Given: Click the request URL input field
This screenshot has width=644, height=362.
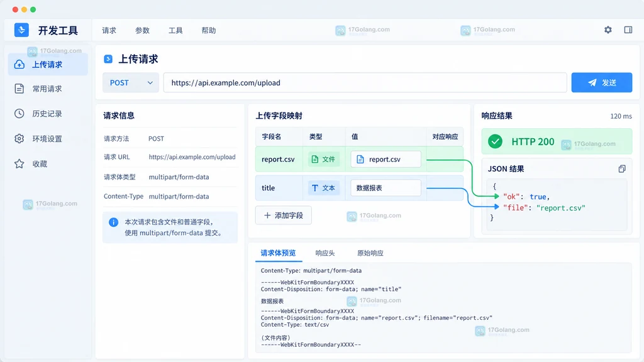Looking at the screenshot, I should (365, 82).
